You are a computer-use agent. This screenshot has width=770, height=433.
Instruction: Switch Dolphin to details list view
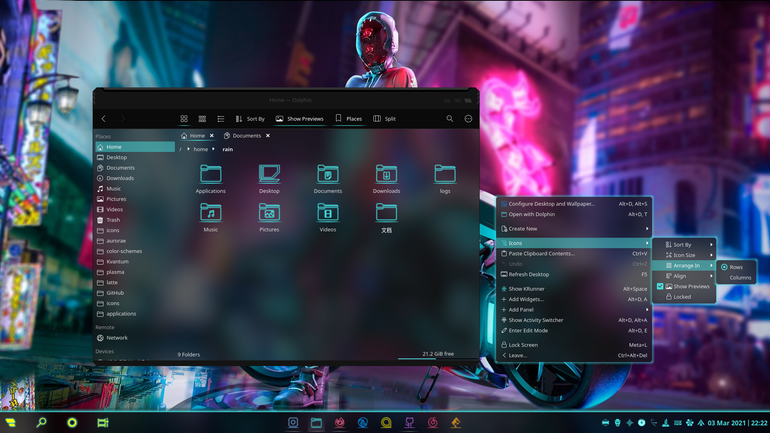pos(220,119)
